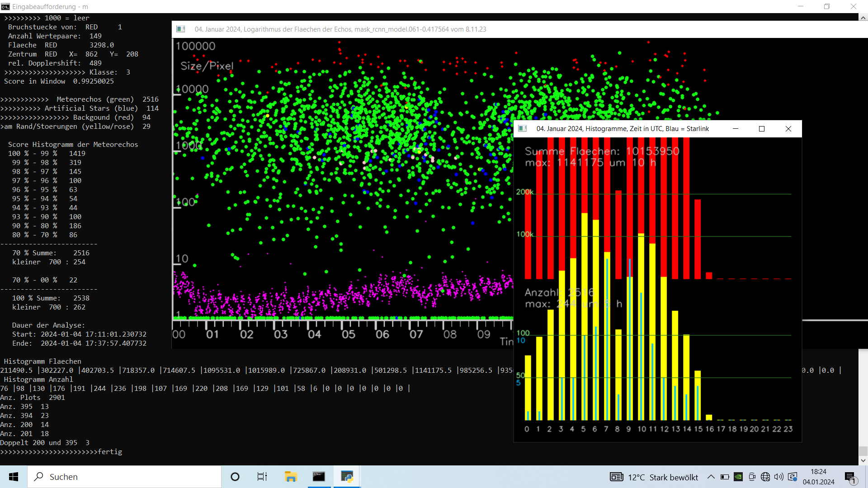Screen dimensions: 868x488
Task: Click the 'Doppelt 200 und 395' line
Action: click(45, 443)
